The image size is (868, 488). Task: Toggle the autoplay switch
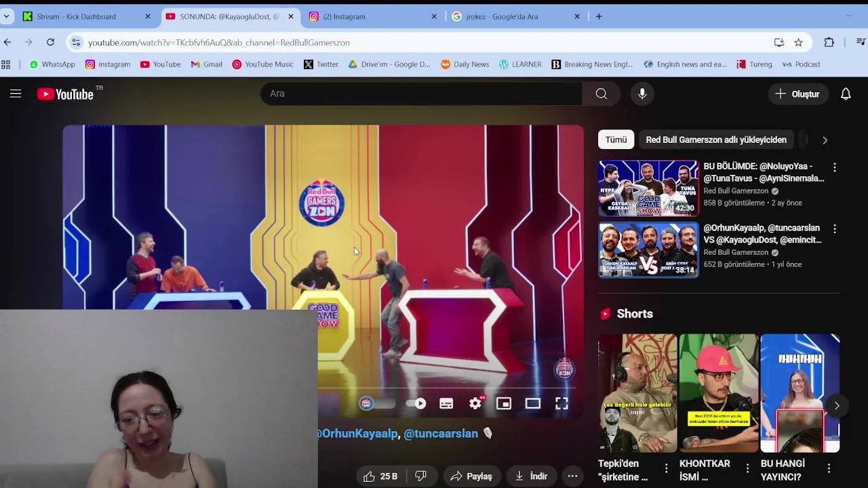click(416, 403)
